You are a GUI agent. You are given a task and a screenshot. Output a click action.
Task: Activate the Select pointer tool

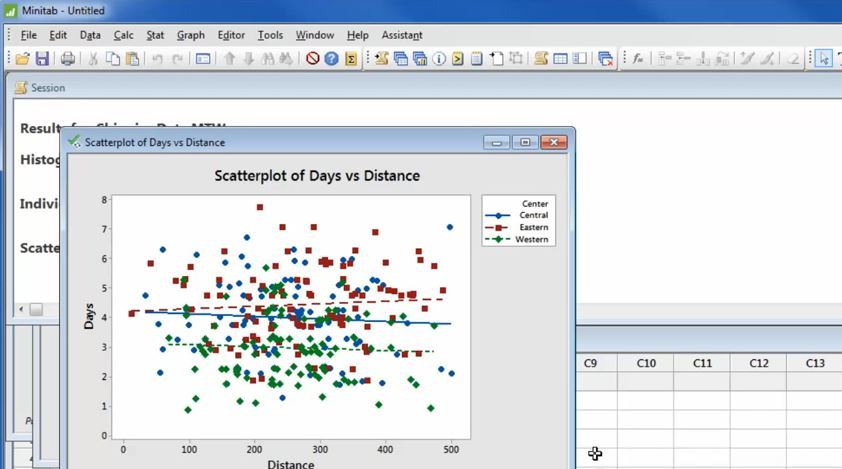coord(824,58)
